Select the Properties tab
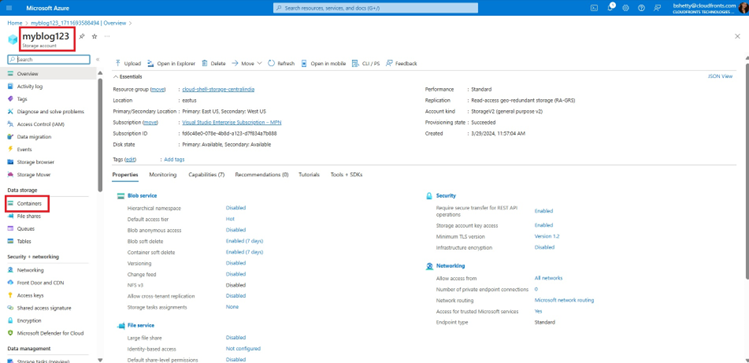 click(125, 175)
